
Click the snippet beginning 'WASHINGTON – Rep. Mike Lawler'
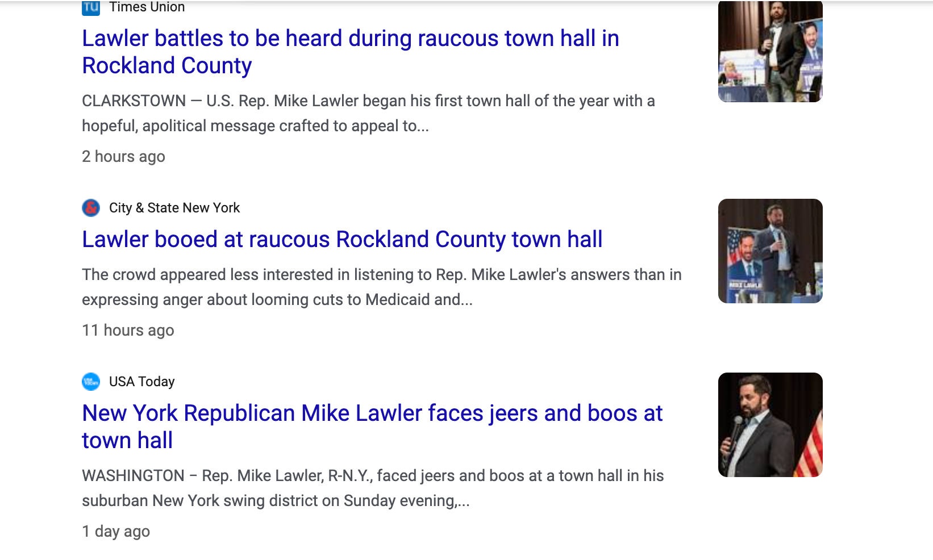(373, 488)
